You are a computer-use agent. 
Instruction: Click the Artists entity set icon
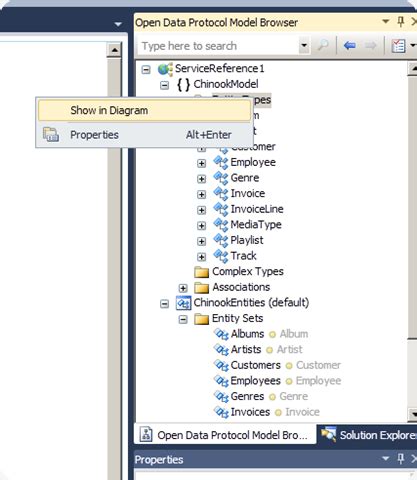click(221, 350)
